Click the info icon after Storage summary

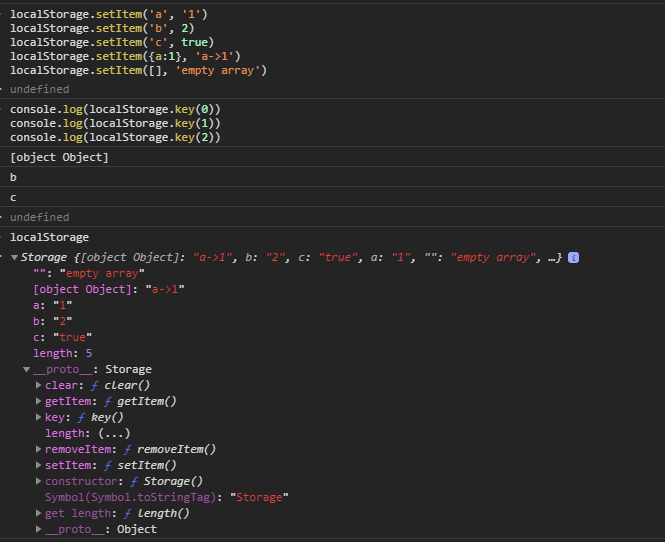(x=573, y=257)
